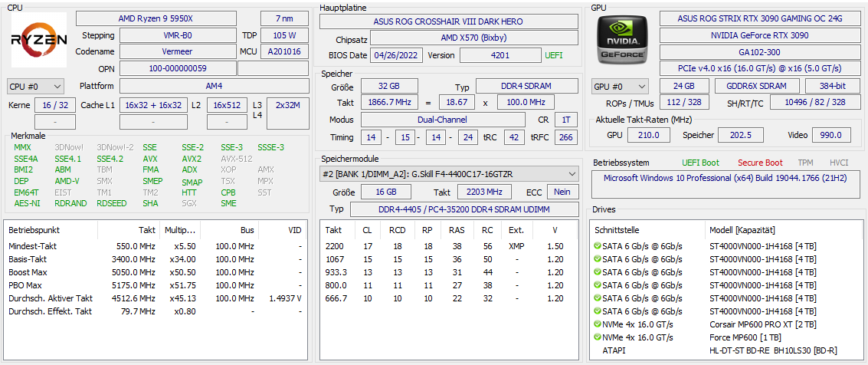868x365 pixels.
Task: Click the AES-NI feature flag
Action: click(27, 203)
